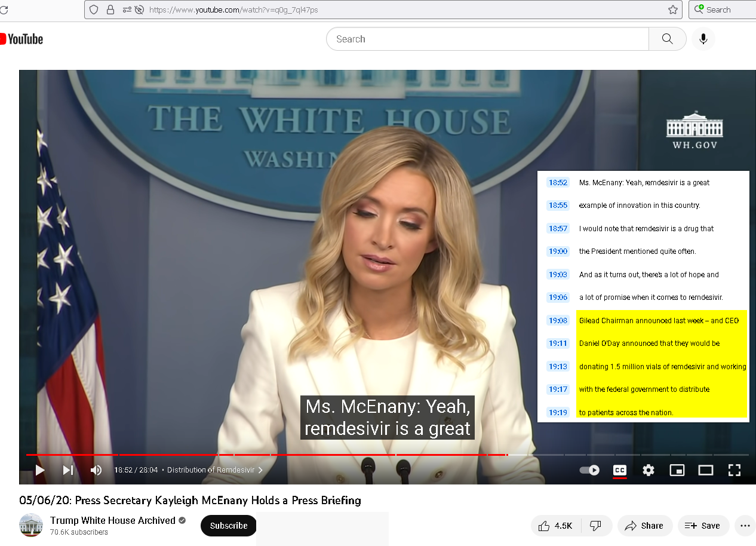Jump to transcript timestamp 19:03
The height and width of the screenshot is (546, 756).
558,274
